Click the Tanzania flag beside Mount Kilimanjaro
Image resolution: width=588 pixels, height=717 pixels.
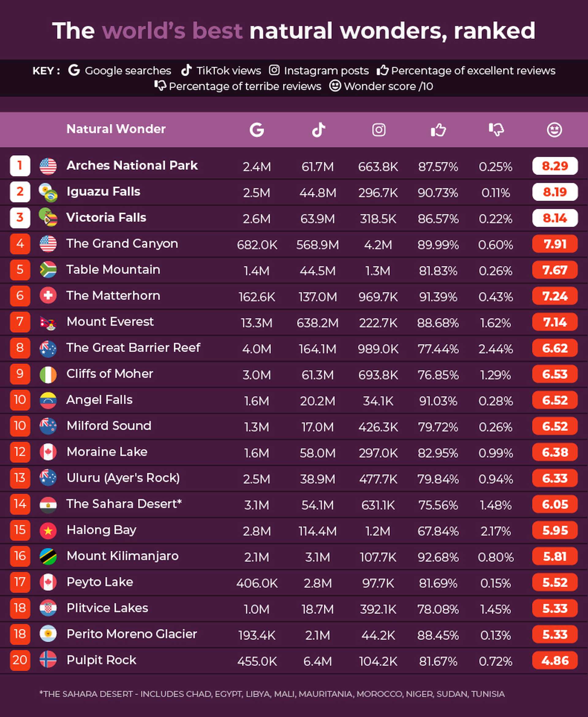click(x=48, y=556)
